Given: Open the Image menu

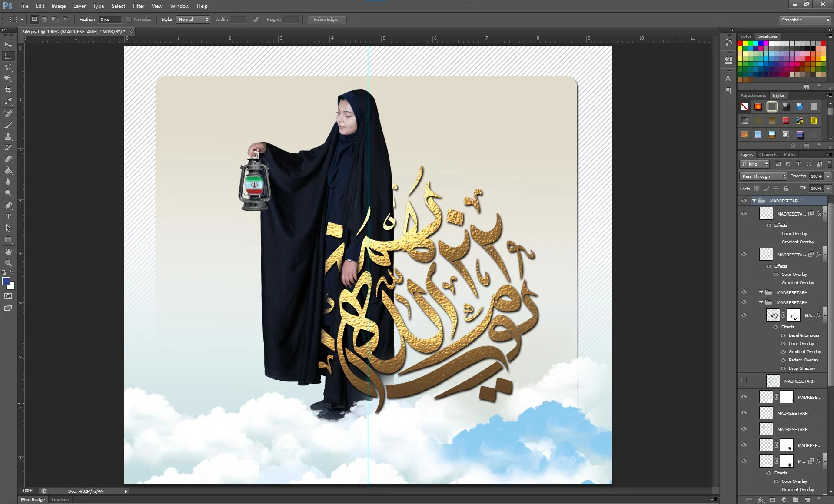Looking at the screenshot, I should tap(59, 6).
